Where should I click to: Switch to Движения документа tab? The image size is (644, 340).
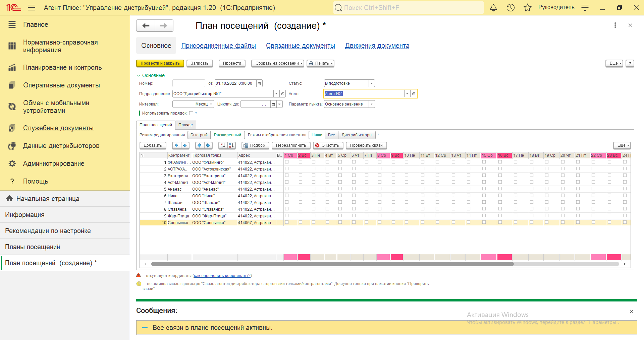[377, 46]
